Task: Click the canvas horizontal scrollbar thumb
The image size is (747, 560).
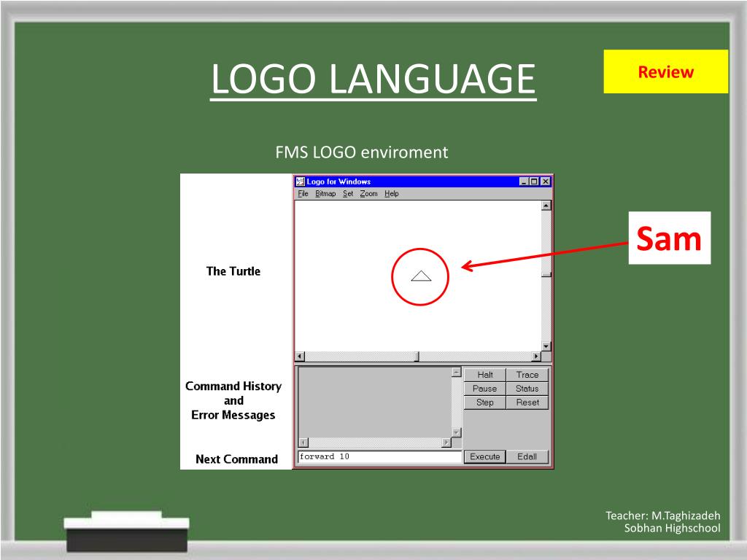Action: point(417,356)
